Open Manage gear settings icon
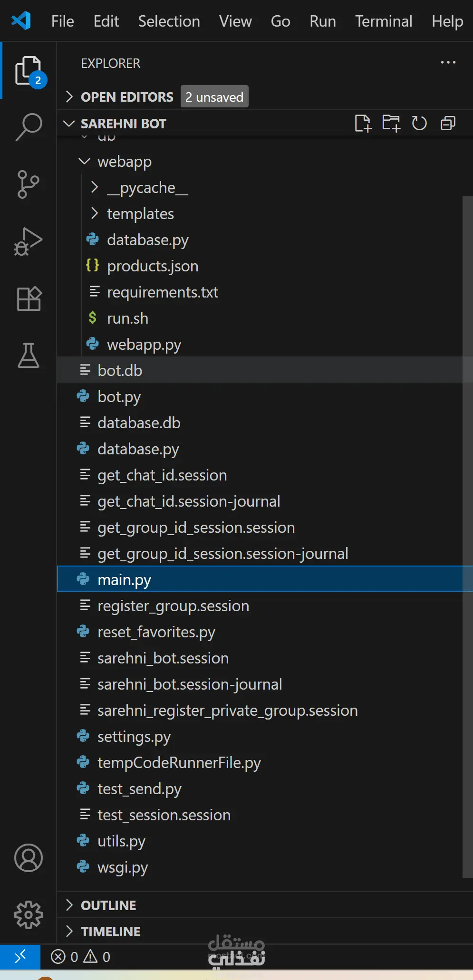 click(29, 915)
